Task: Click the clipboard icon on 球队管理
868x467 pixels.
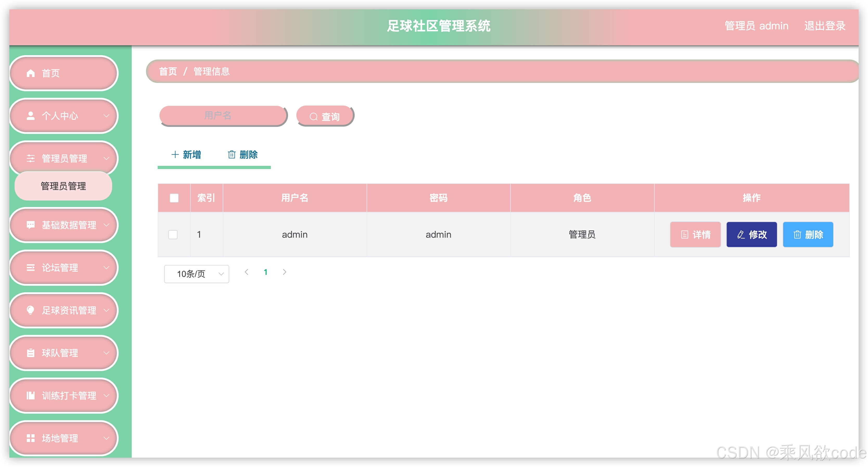Action: pyautogui.click(x=31, y=353)
